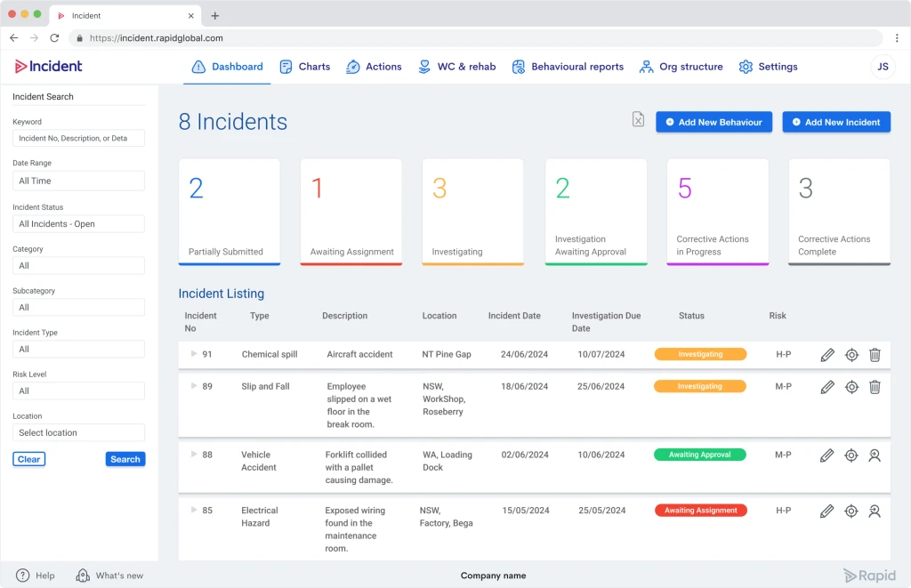Viewport: 911px width, 588px height.
Task: Click Add New Incident button
Action: click(836, 122)
